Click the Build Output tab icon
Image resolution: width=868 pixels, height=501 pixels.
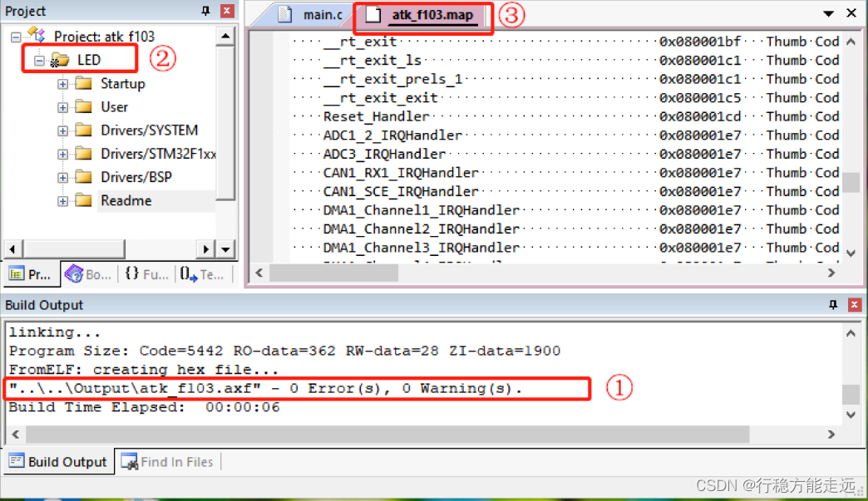[17, 460]
